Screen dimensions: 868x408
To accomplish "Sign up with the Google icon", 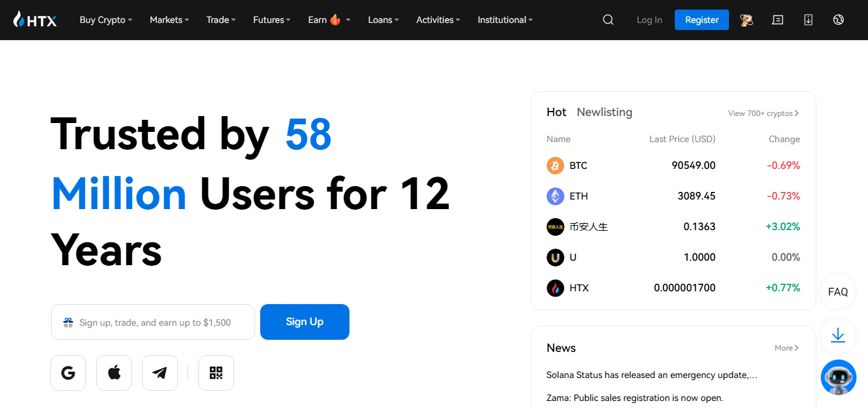I will [68, 372].
